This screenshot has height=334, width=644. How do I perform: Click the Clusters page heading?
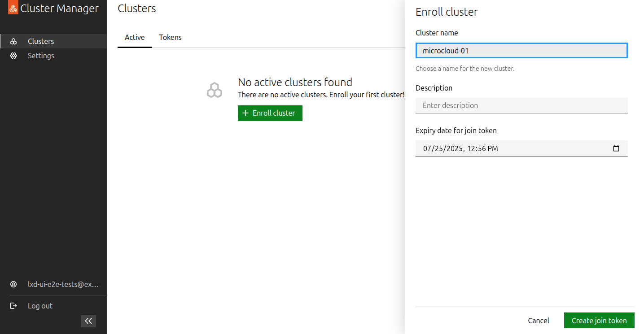point(137,8)
